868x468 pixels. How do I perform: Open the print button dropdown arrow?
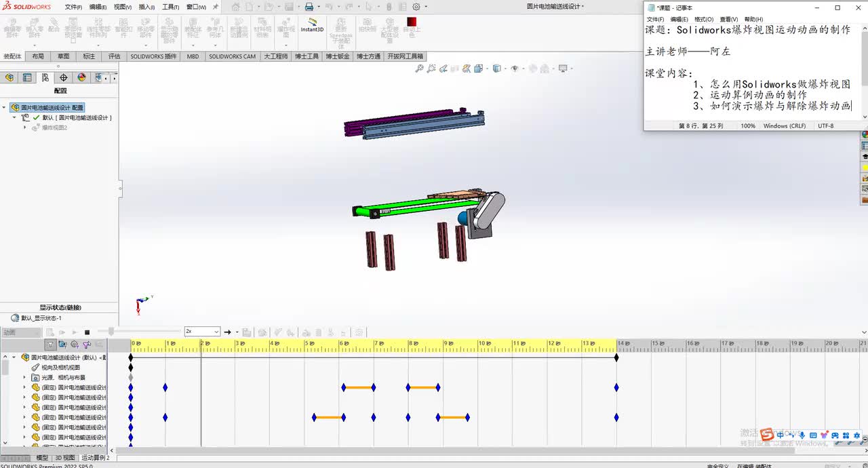[319, 7]
